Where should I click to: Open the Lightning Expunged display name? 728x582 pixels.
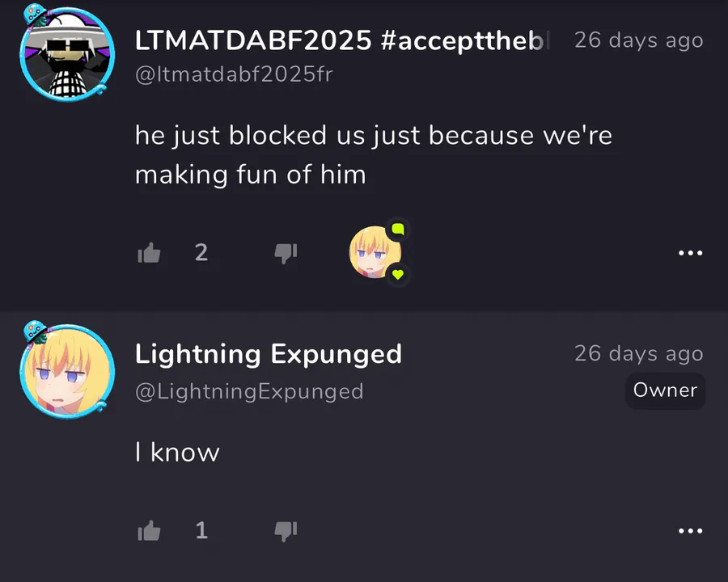[x=269, y=355]
